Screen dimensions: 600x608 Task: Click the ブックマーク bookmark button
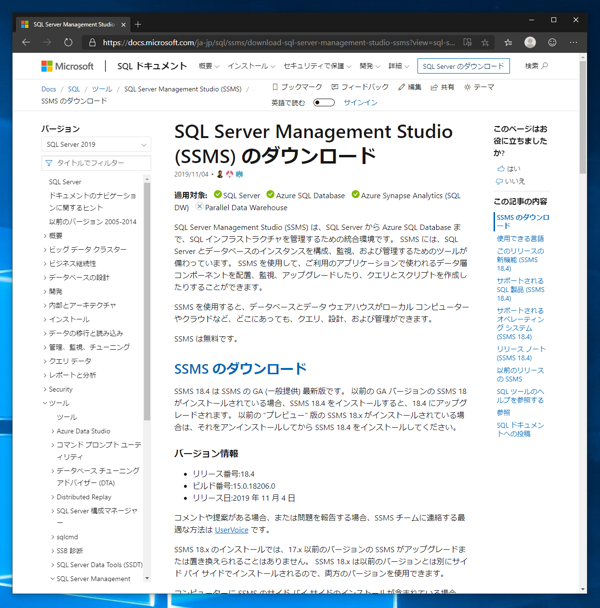tap(297, 87)
